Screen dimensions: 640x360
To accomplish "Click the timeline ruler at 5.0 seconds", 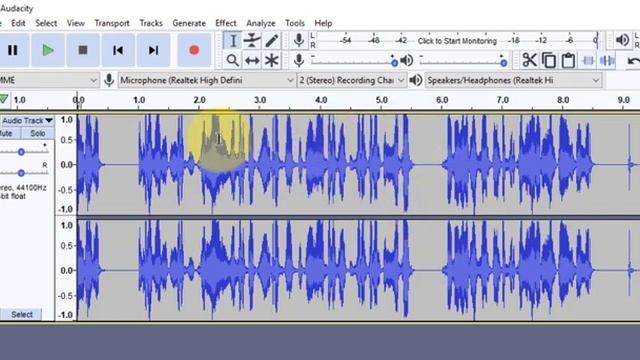I will pos(381,100).
